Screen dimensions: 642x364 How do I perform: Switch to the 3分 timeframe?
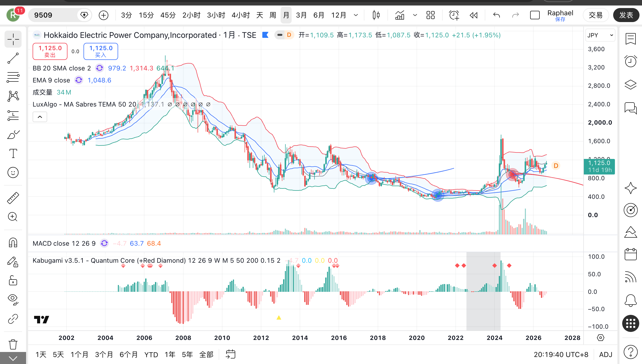tap(126, 15)
